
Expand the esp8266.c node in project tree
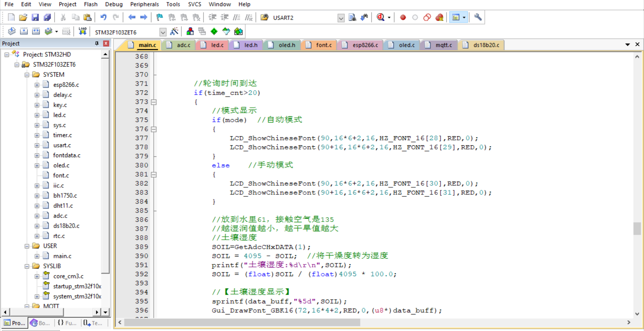click(x=37, y=85)
